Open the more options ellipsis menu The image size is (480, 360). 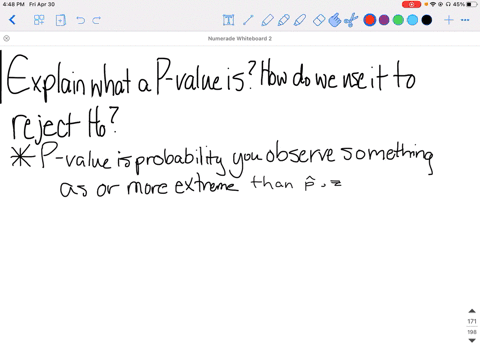click(x=465, y=20)
